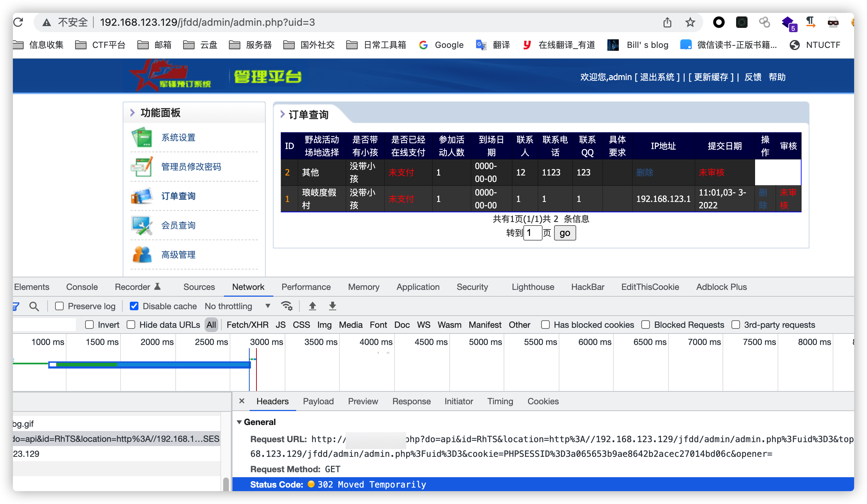Toggle Hide data URLs checkbox
Viewport: 867px width, 504px height.
coord(131,325)
